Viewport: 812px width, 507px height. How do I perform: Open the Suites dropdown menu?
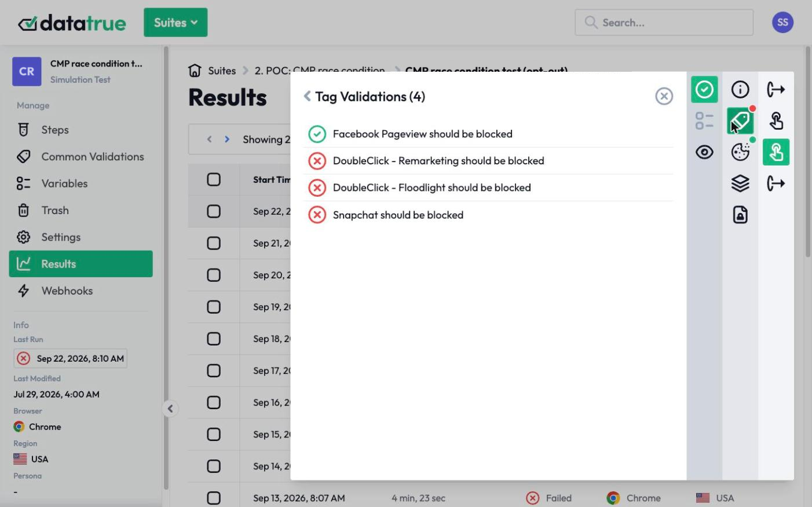[175, 23]
